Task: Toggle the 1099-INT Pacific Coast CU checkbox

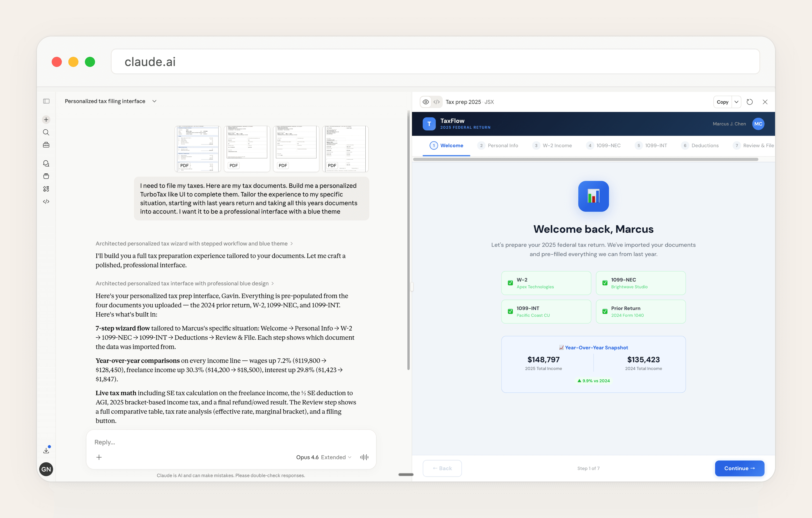Action: 510,311
